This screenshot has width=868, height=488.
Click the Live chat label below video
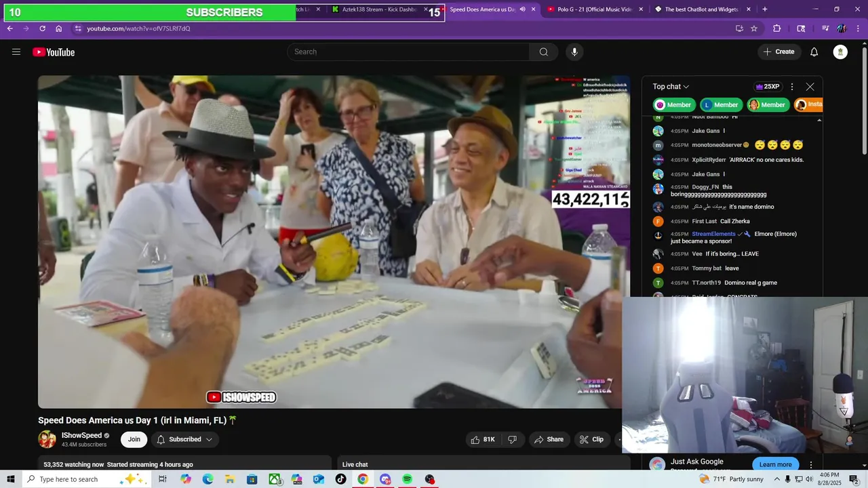(x=355, y=464)
